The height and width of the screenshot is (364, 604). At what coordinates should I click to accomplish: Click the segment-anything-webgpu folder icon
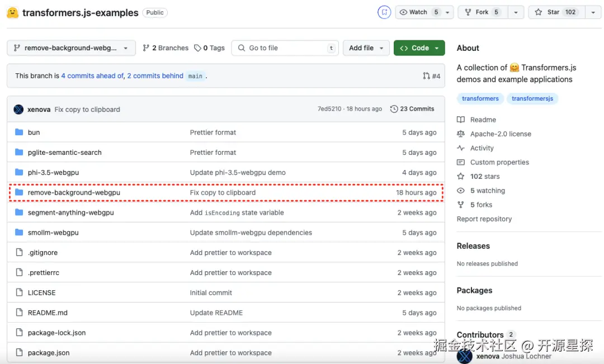pyautogui.click(x=19, y=212)
